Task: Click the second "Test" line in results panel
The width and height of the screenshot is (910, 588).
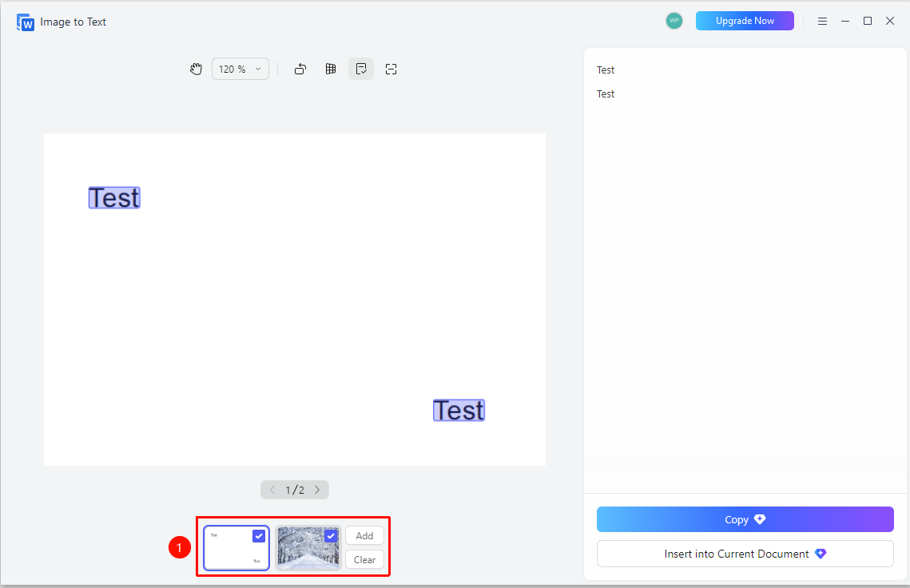Action: point(606,94)
